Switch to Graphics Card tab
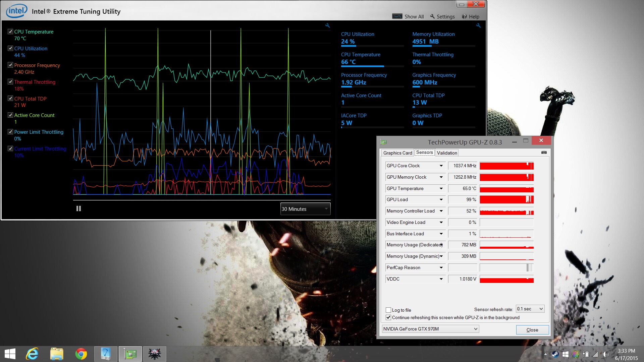 pos(397,153)
